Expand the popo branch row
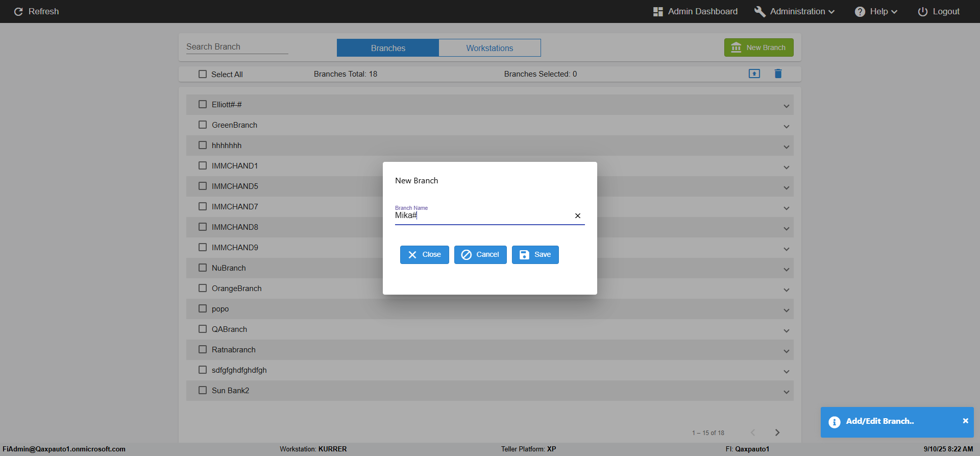980x456 pixels. point(787,310)
